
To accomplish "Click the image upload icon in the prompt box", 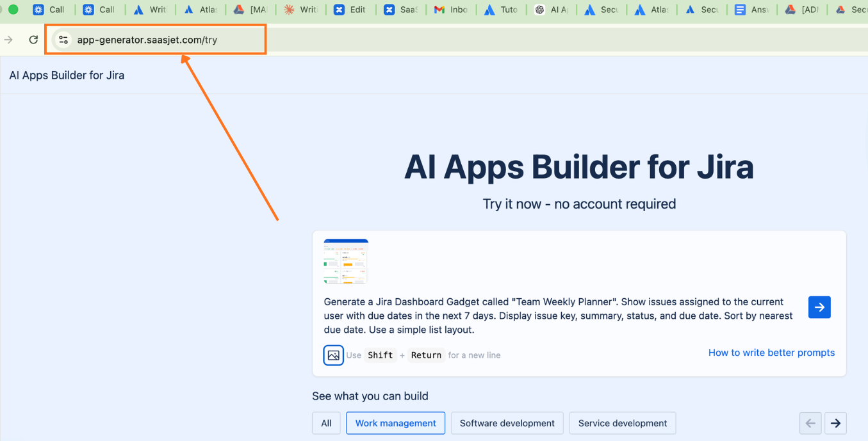I will tap(333, 355).
